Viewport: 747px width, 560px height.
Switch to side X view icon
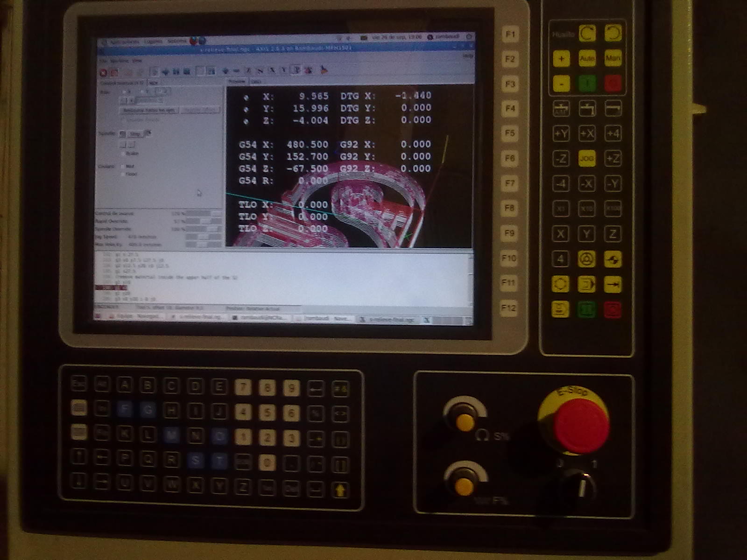[272, 70]
